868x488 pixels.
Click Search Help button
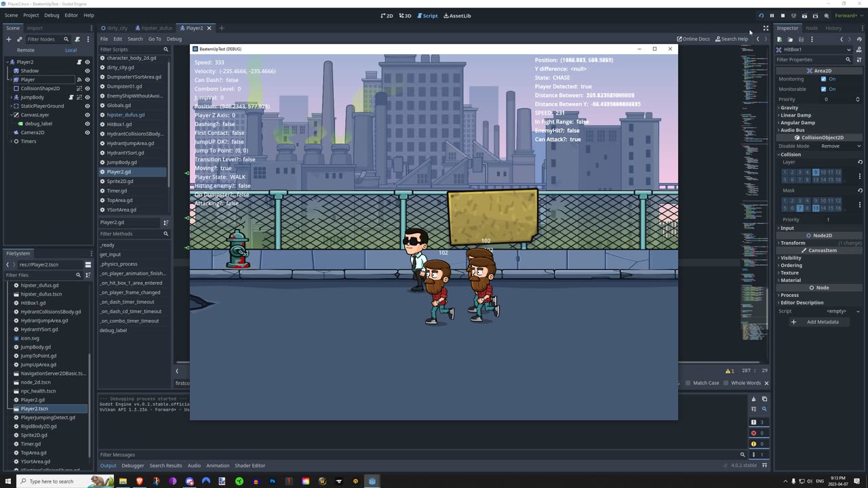(x=732, y=39)
